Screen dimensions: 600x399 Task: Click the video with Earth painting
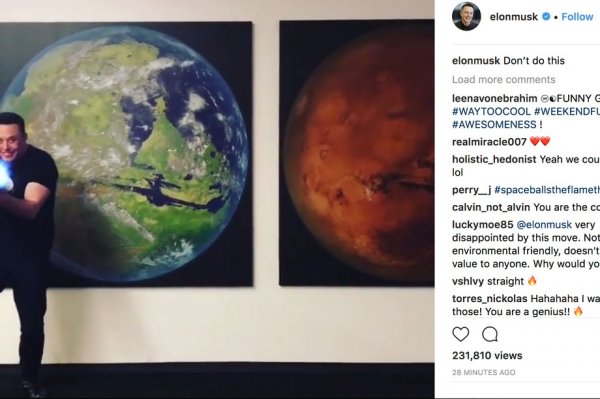coord(217,199)
